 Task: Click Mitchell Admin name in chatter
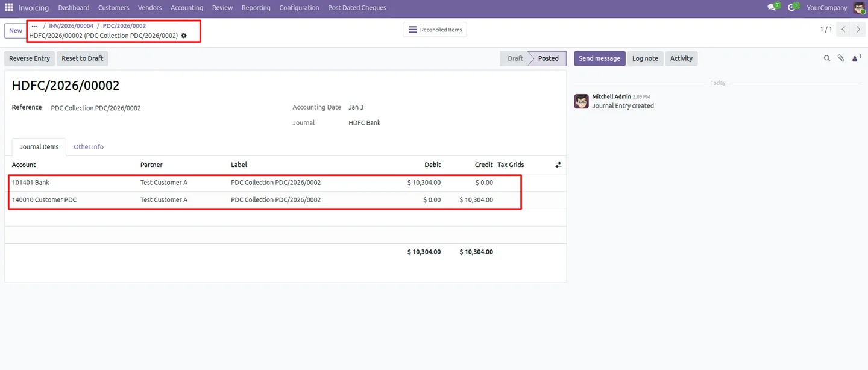point(611,96)
